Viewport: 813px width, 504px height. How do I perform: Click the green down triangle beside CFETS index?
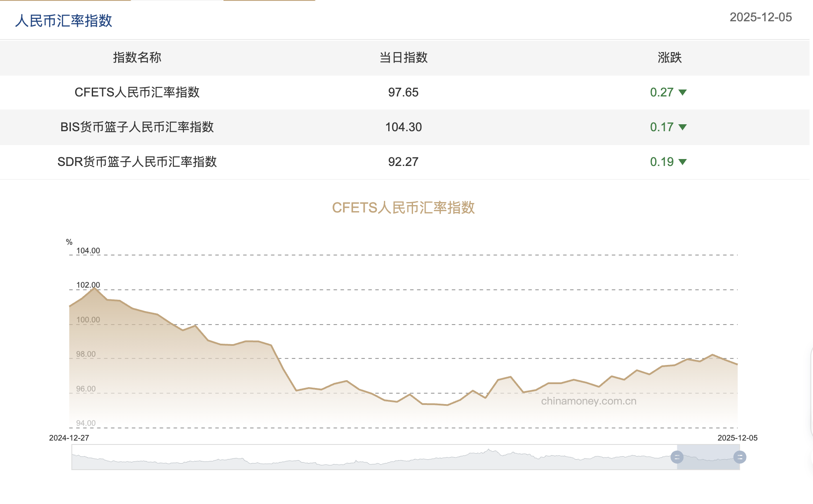coord(683,92)
